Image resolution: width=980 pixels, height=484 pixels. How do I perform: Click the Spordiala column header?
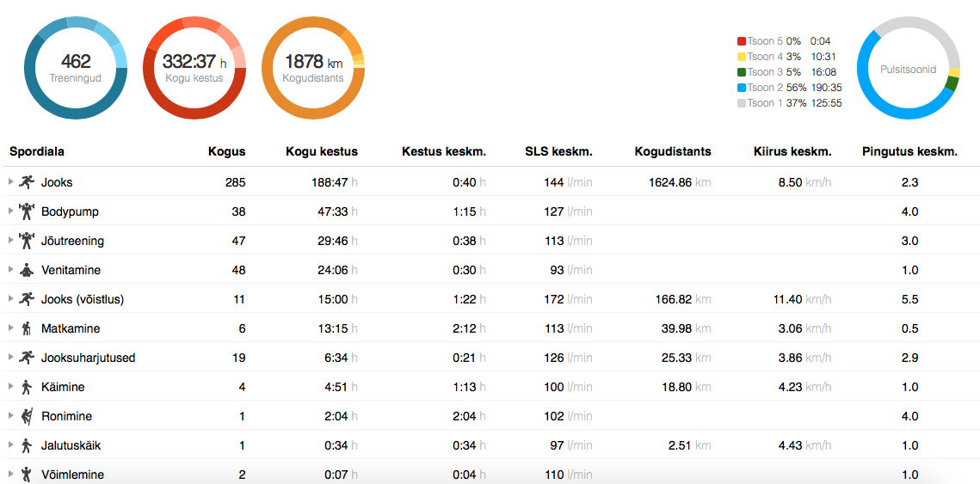coord(37,151)
